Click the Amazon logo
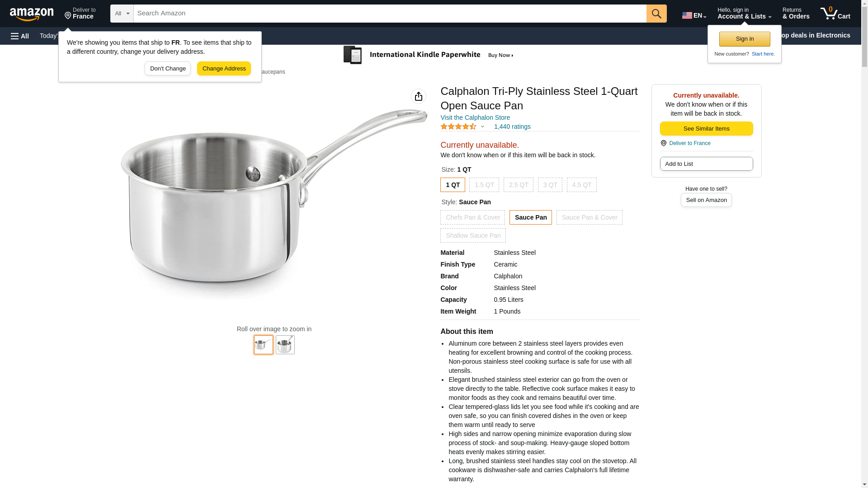 coord(32,14)
